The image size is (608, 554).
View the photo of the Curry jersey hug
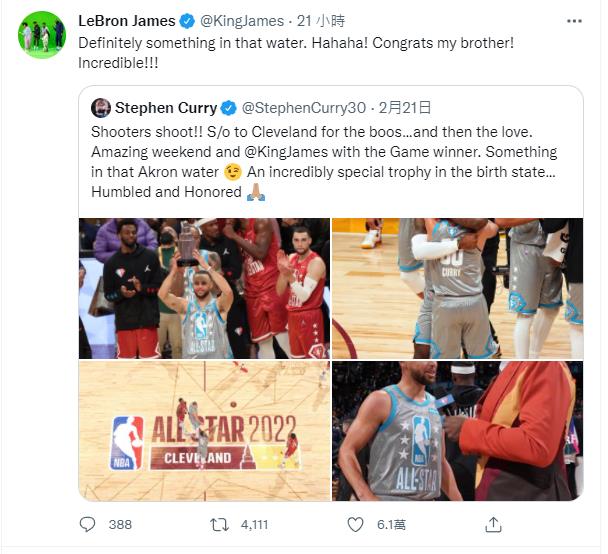(457, 289)
